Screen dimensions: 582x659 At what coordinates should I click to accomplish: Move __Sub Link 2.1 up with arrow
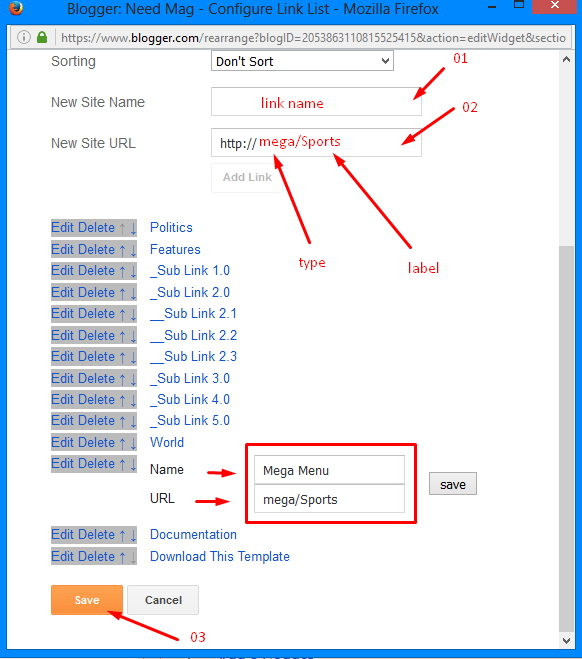click(x=122, y=314)
